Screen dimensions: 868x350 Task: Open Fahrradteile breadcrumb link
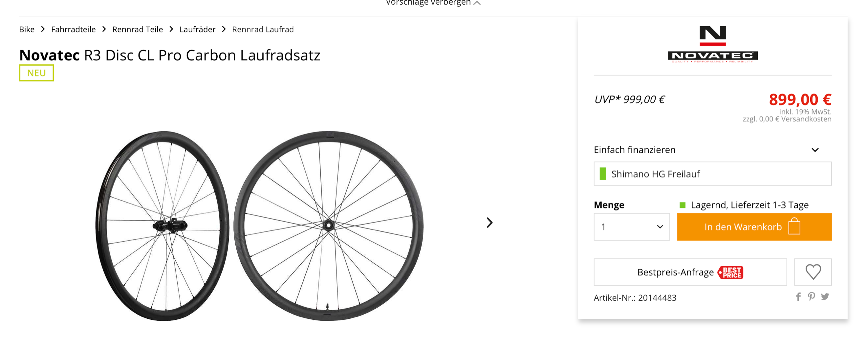pos(73,30)
